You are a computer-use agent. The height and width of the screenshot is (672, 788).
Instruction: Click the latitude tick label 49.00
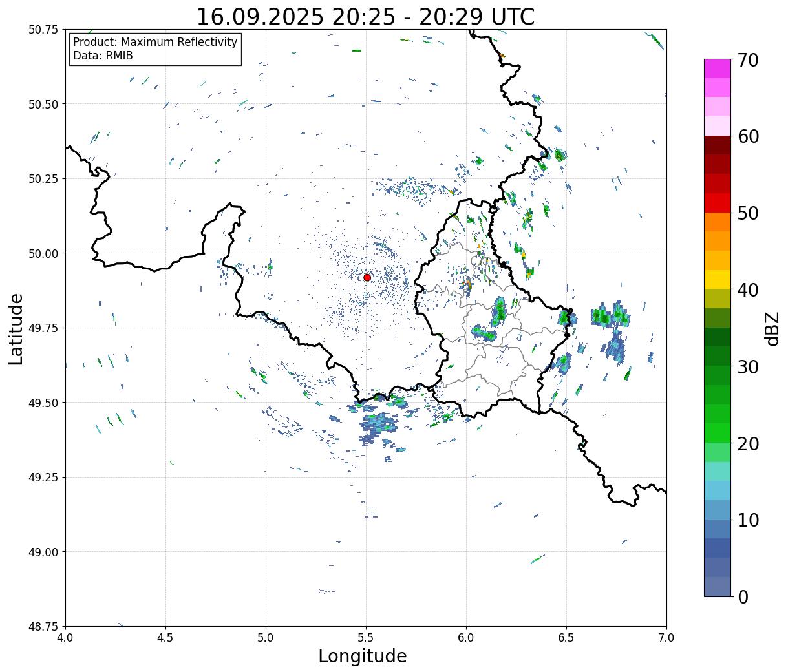tap(43, 552)
